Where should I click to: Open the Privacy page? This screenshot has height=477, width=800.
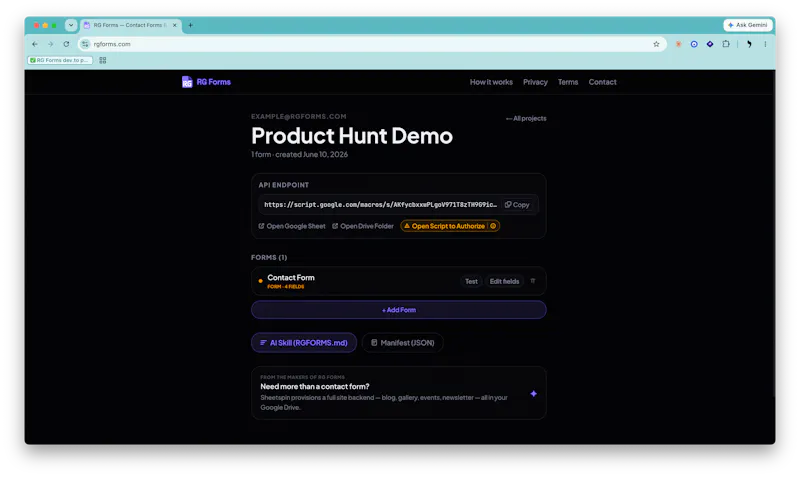535,82
